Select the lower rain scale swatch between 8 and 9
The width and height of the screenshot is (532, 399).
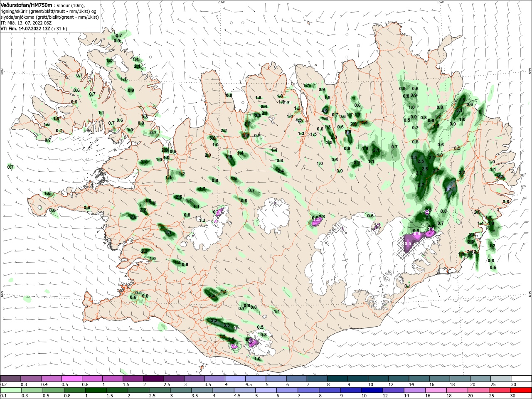click(330, 390)
